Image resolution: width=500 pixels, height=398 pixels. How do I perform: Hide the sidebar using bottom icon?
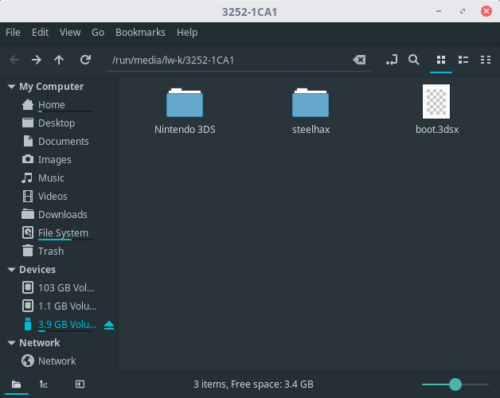80,384
